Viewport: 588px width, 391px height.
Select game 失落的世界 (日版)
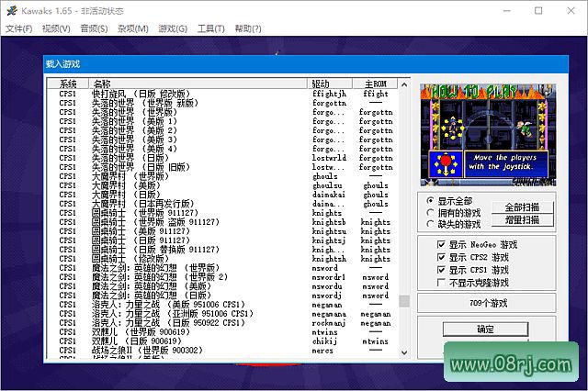222,158
